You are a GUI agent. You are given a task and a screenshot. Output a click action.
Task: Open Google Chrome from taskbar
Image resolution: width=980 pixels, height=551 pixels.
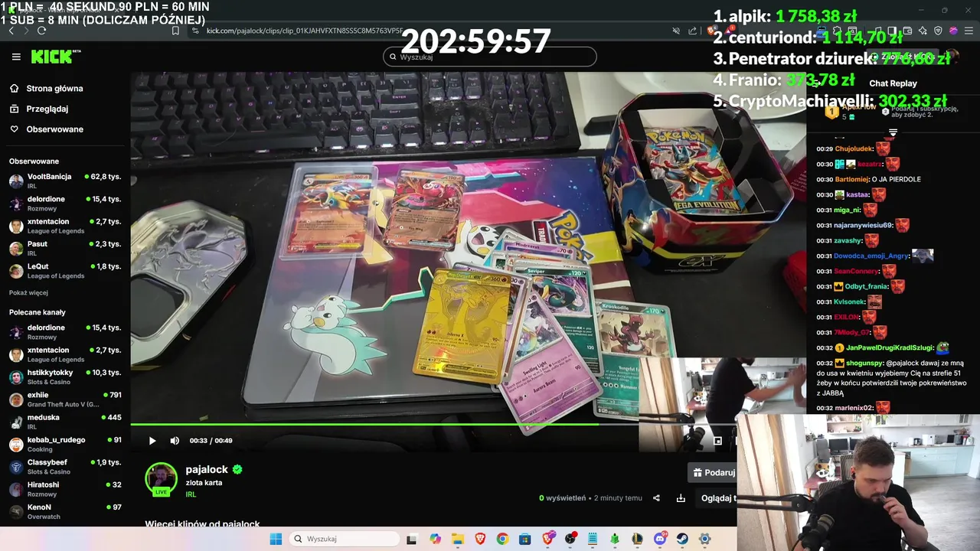[502, 539]
